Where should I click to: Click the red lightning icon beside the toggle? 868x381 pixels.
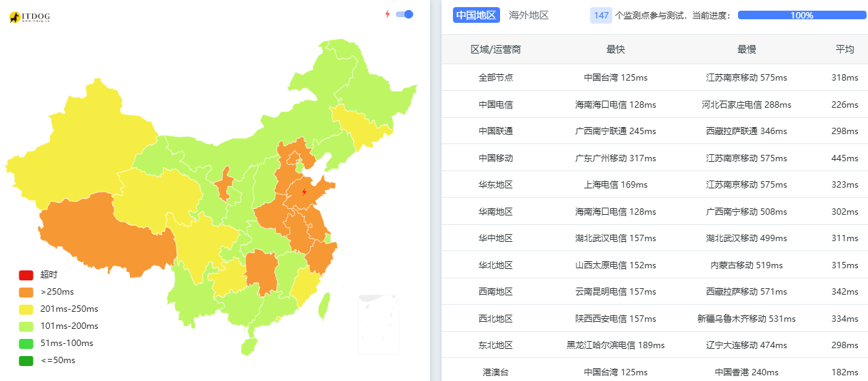tap(387, 14)
